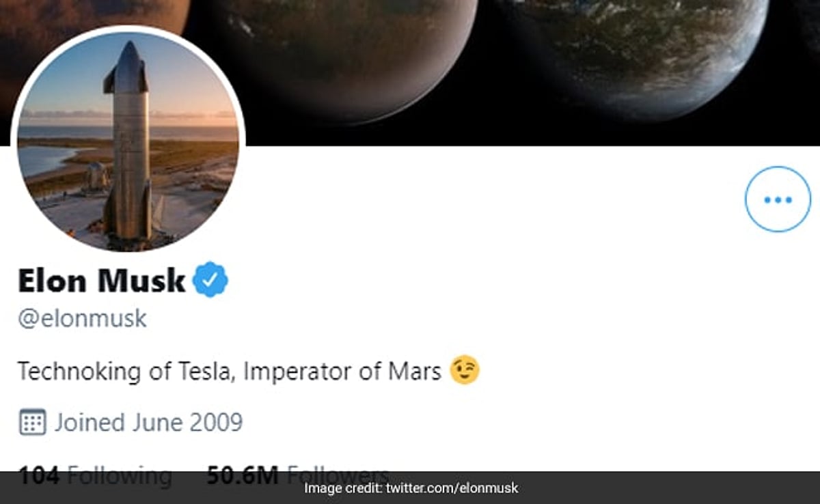Click the Elon Musk display name

pyautogui.click(x=102, y=279)
